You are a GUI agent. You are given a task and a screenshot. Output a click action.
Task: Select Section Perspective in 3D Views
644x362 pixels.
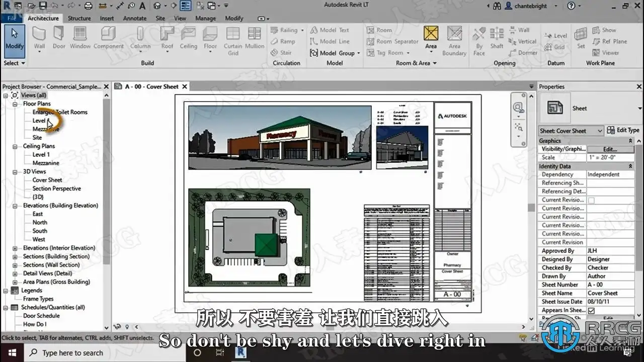coord(57,189)
